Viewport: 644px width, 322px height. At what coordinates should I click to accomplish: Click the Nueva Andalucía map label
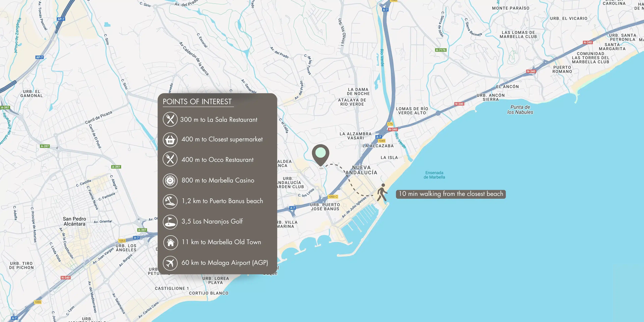(x=361, y=170)
